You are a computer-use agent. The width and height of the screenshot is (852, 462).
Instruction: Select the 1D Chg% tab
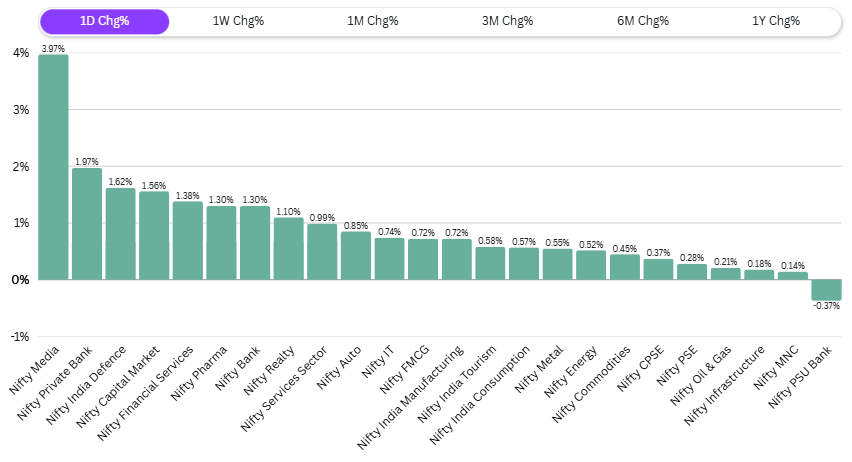click(x=104, y=21)
